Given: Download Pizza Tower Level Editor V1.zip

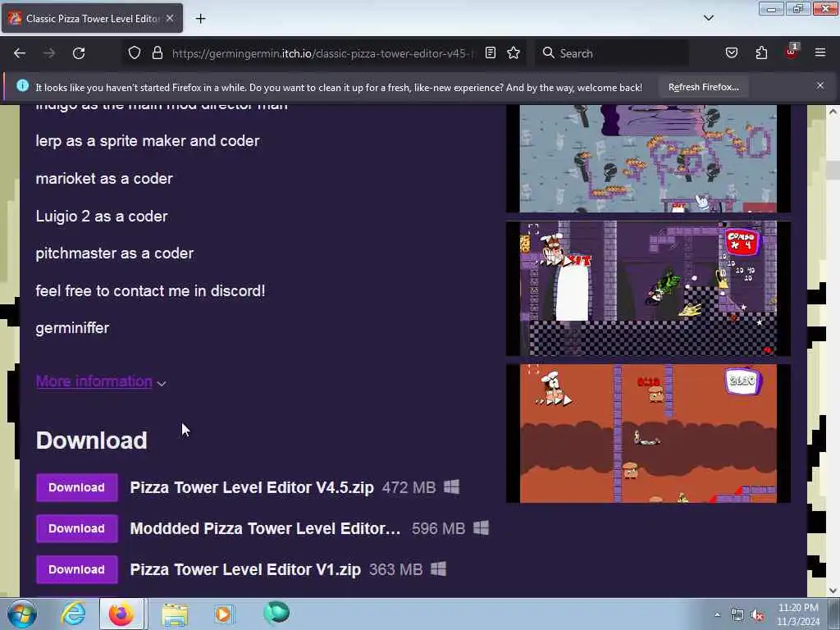Looking at the screenshot, I should [x=76, y=569].
